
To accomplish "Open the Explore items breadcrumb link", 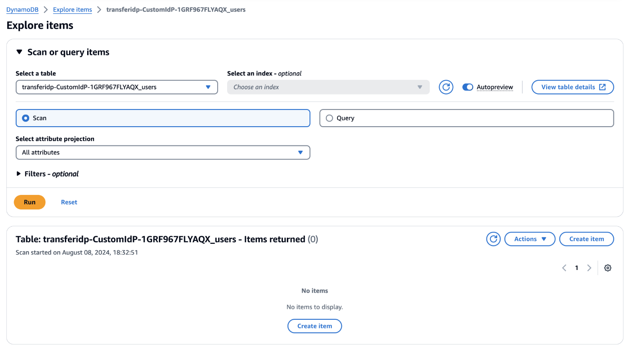I will pos(72,9).
